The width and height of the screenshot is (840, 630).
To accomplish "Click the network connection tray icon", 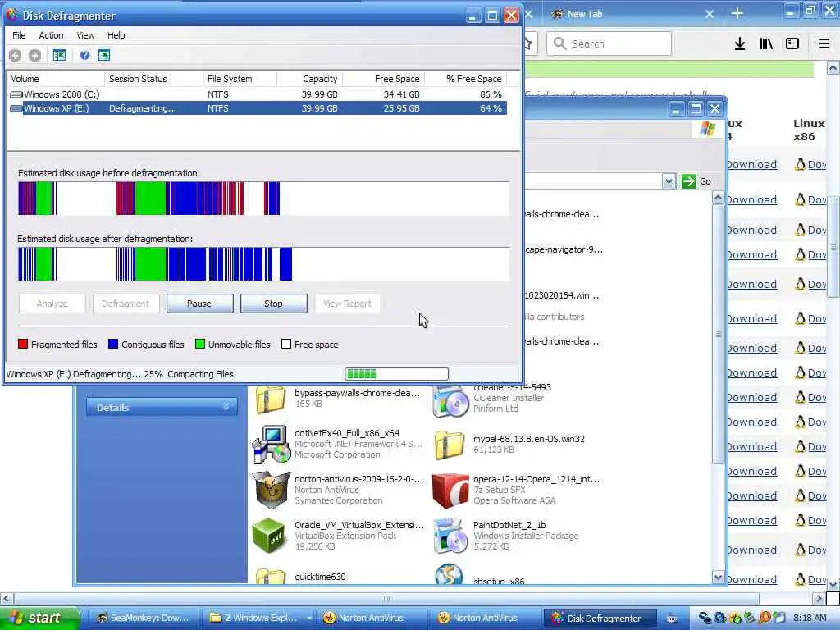I will point(705,618).
